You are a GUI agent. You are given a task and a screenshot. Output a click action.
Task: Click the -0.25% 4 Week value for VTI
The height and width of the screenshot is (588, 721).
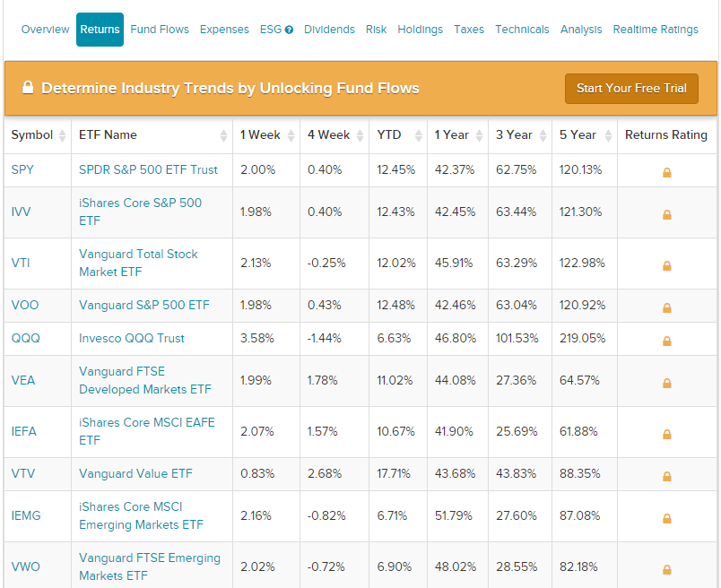[326, 263]
